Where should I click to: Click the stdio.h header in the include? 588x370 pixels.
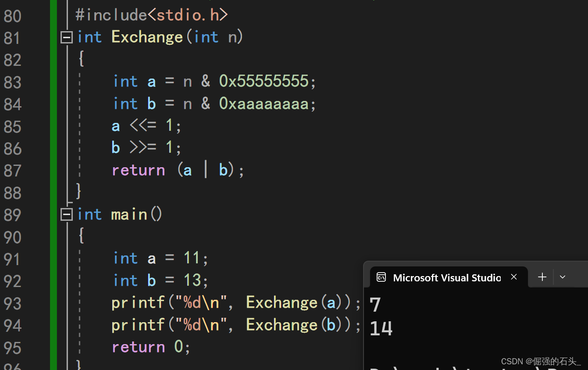click(x=188, y=15)
